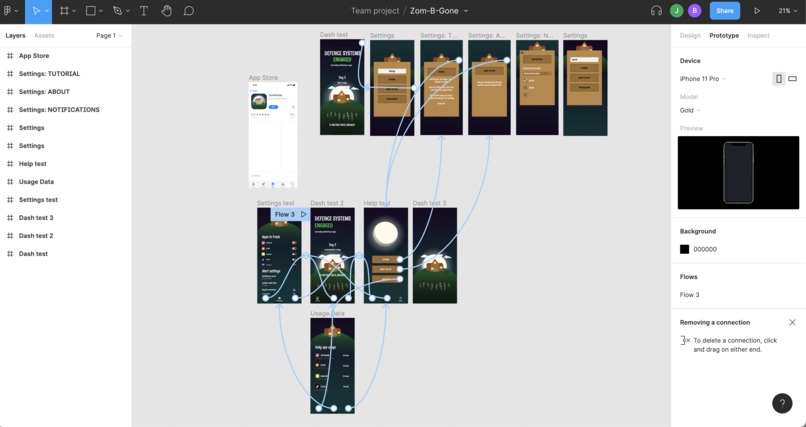The width and height of the screenshot is (806, 427).
Task: Select portrait device orientation
Action: 779,79
